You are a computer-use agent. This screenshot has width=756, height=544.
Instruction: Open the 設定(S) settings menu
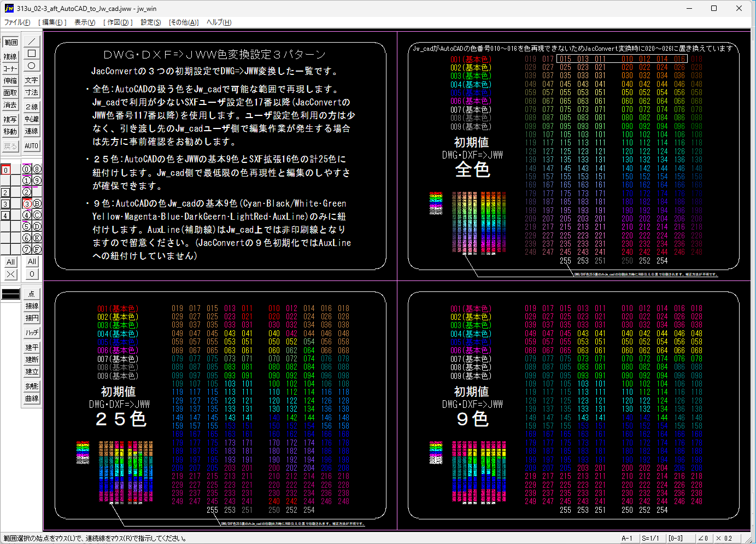151,22
